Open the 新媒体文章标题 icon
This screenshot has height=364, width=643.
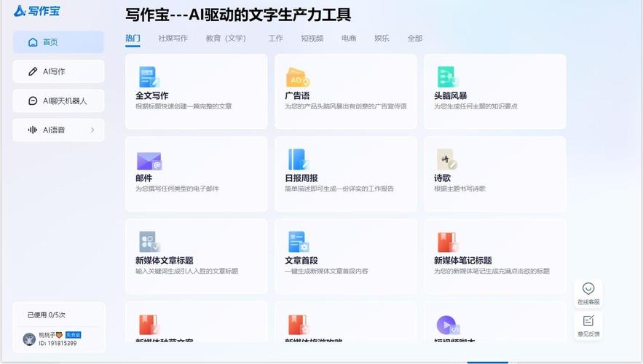149,242
